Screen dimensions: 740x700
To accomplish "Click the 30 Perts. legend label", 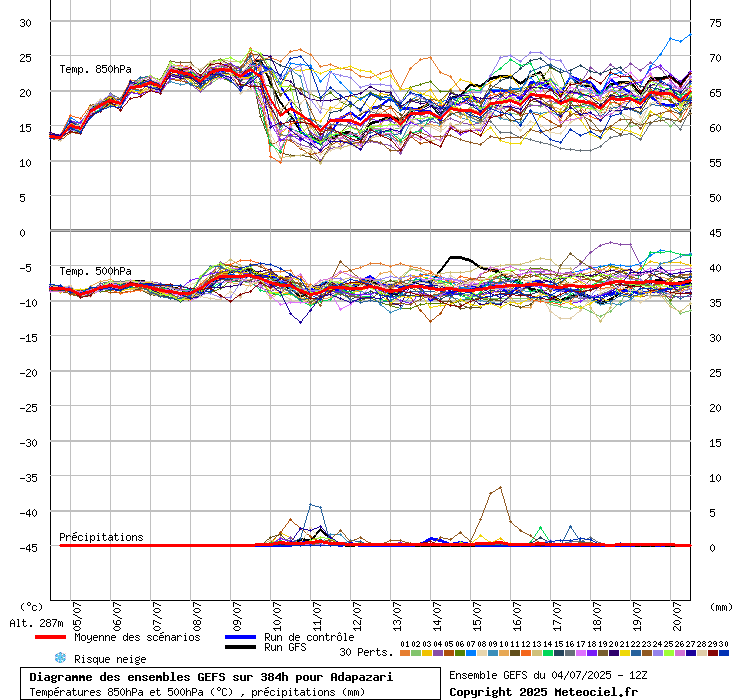I will 366,652.
